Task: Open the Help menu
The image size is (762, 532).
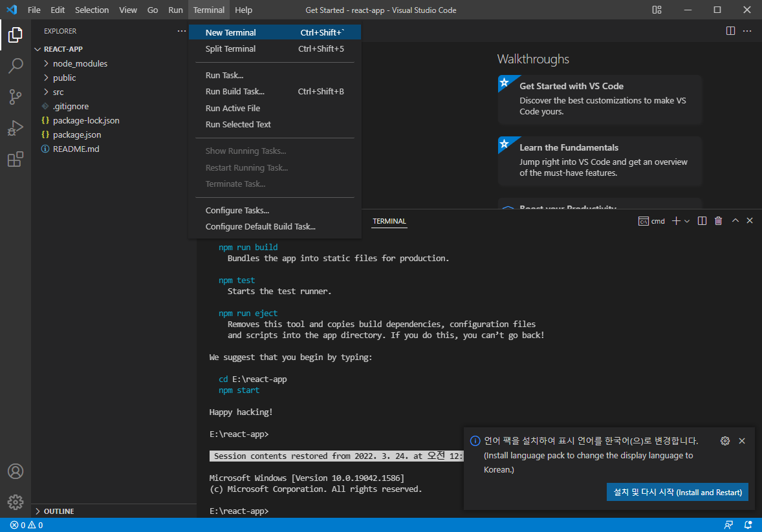Action: pos(243,10)
